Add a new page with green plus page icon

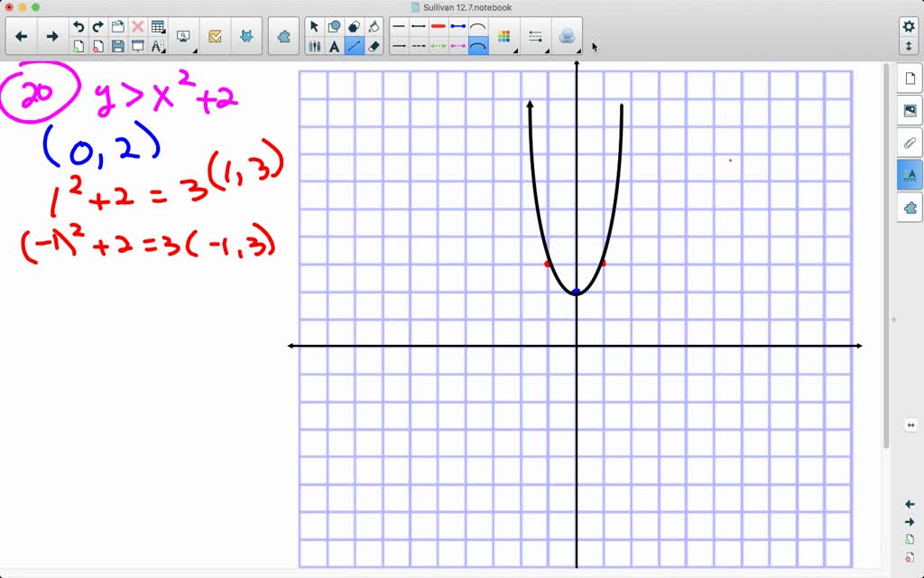(79, 46)
